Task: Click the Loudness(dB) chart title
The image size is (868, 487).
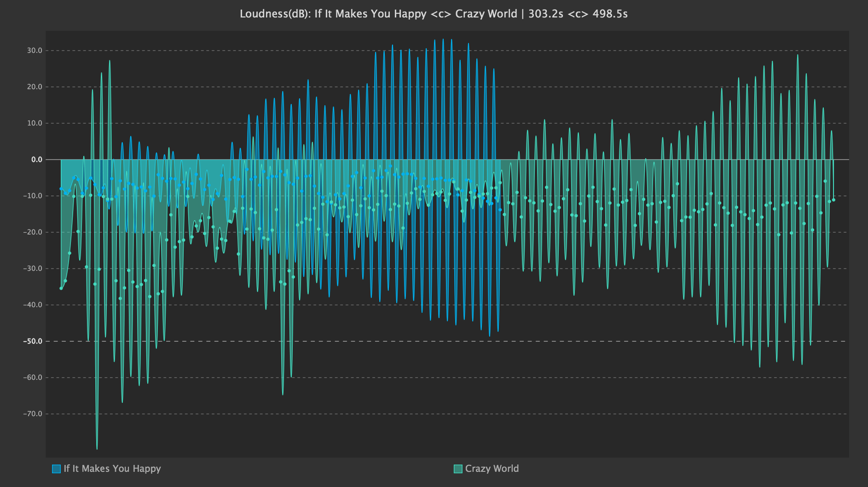Action: pyautogui.click(x=434, y=14)
